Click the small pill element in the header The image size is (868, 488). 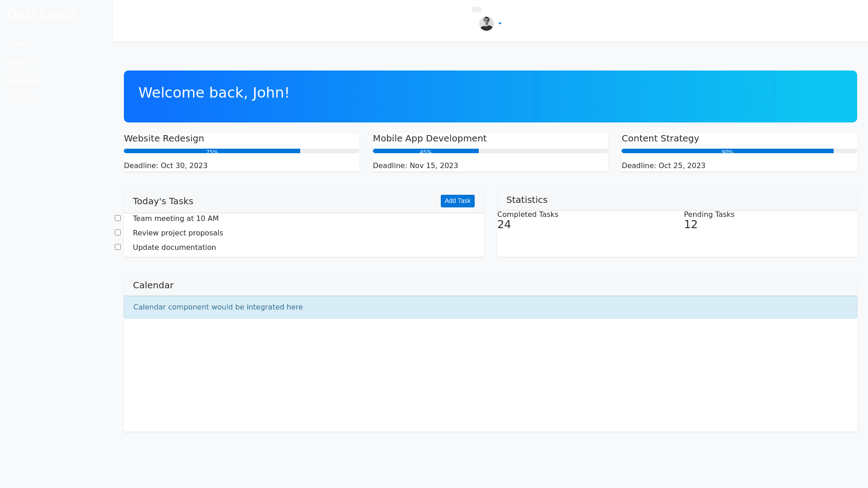[476, 9]
